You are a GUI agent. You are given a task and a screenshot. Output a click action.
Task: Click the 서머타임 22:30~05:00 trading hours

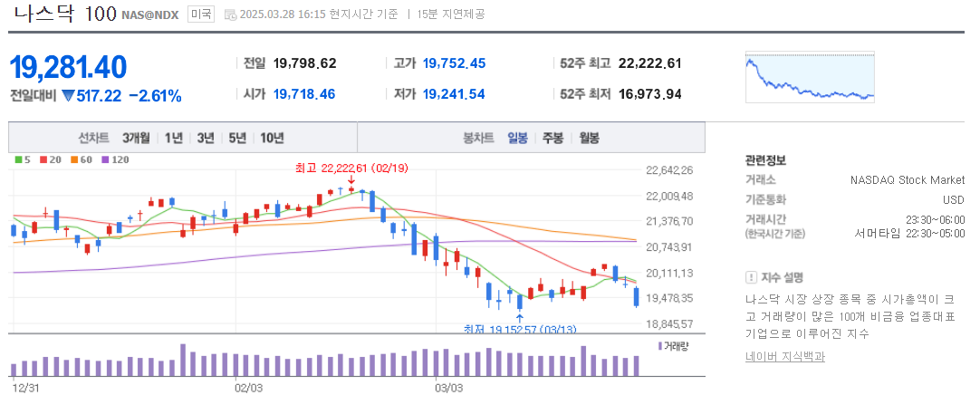[x=910, y=233]
